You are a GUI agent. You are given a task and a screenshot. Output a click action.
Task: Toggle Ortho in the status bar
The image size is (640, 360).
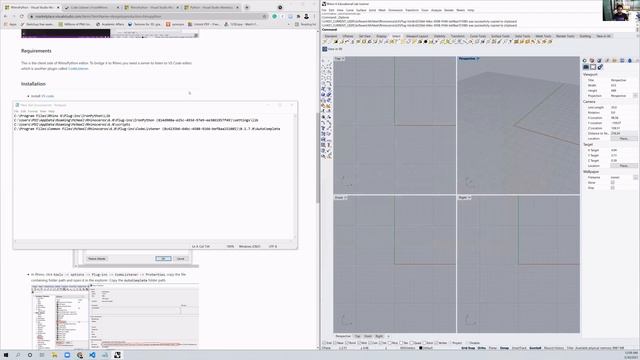click(x=482, y=348)
